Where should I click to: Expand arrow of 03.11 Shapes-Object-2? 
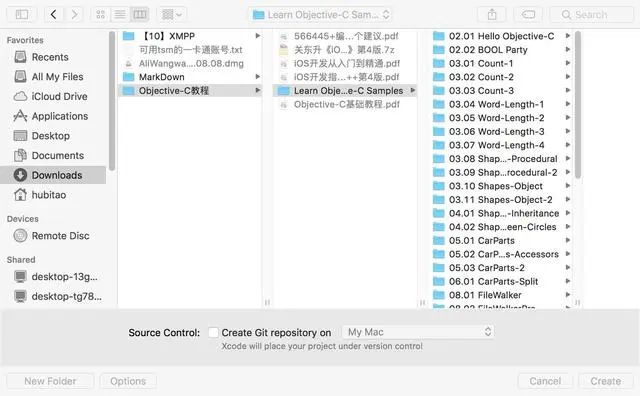[x=568, y=199]
